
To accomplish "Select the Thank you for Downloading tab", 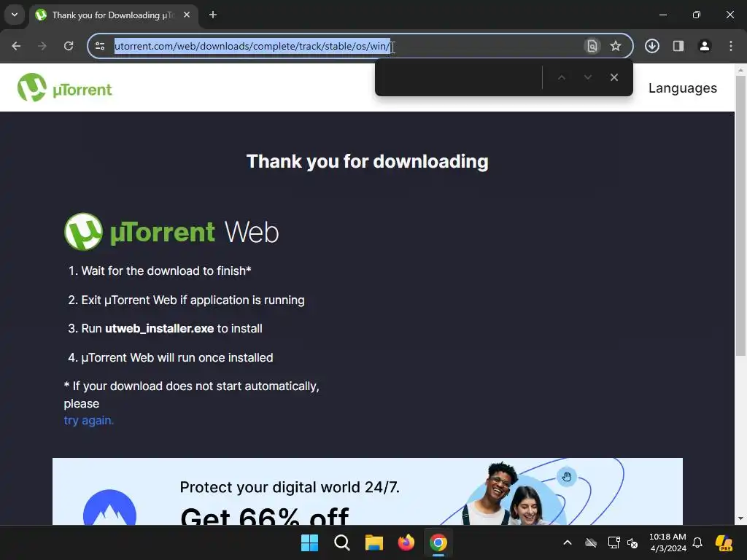I will (x=113, y=15).
